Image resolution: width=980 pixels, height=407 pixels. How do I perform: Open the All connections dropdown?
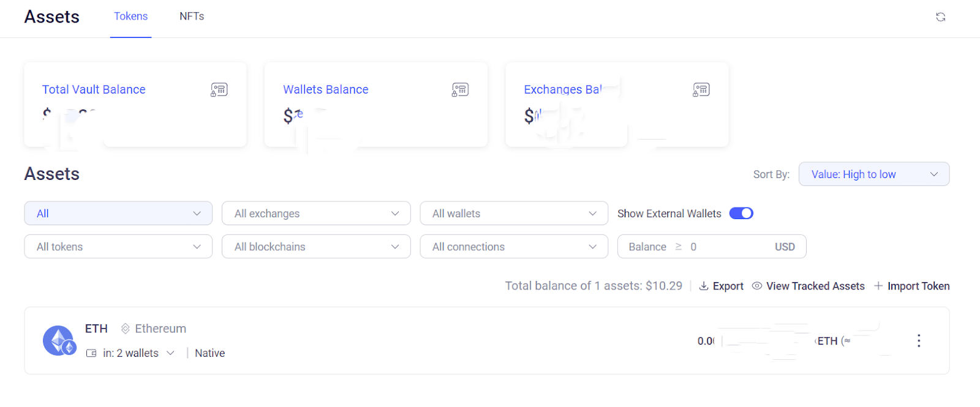(514, 247)
